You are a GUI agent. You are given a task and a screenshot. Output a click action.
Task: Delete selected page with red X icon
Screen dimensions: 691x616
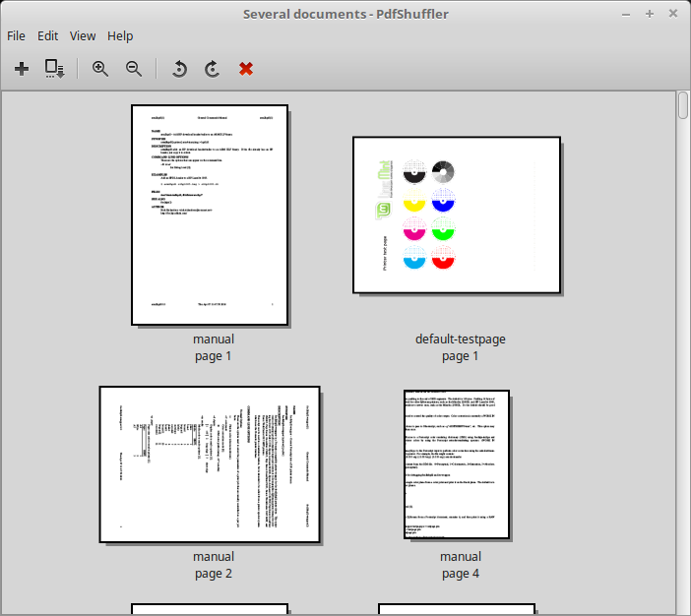pos(246,69)
